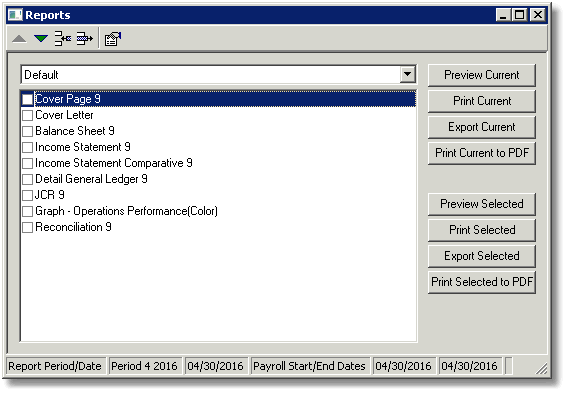
Task: Select Graph - Operations Performance(Color) entry
Action: [126, 211]
